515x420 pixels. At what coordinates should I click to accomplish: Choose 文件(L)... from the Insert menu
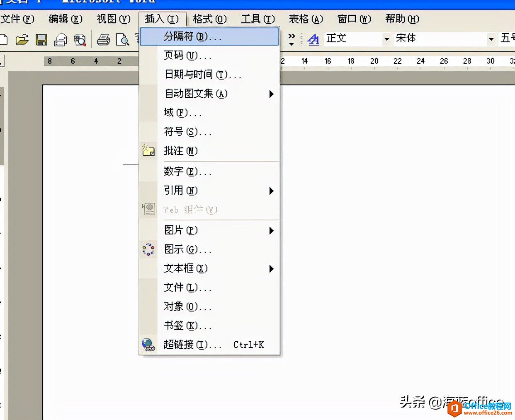(x=209, y=287)
